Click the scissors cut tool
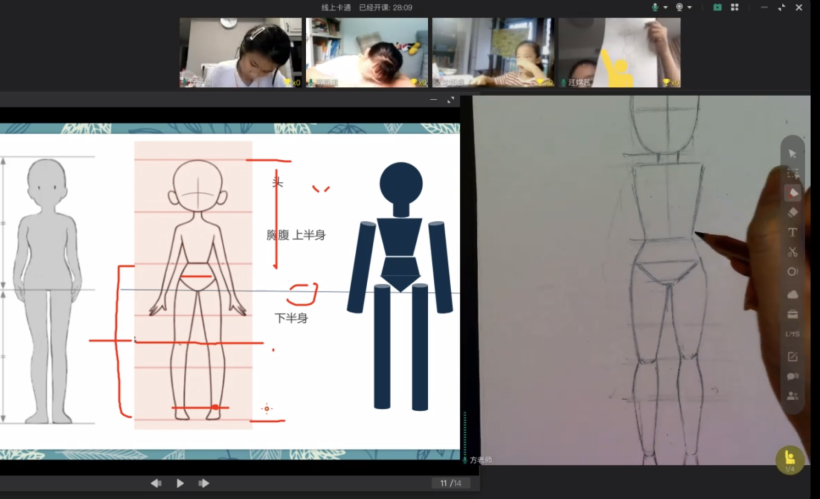Screen dimensions: 820x499 coord(792,252)
